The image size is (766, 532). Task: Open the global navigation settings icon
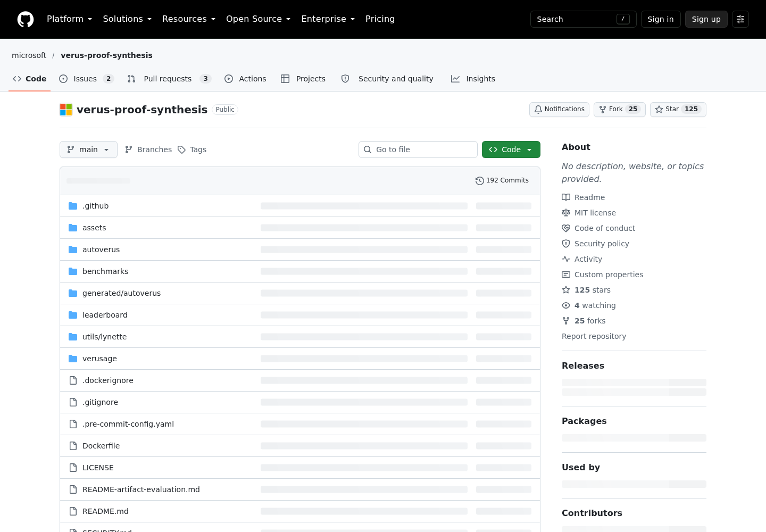click(740, 19)
